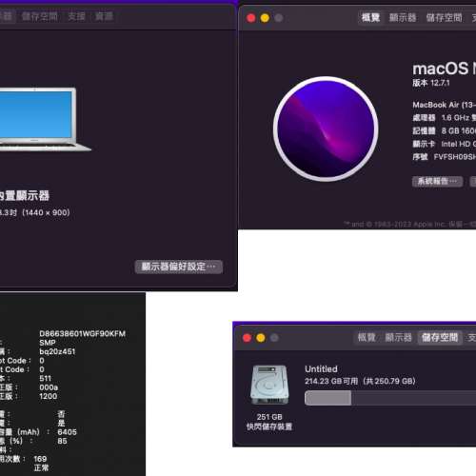Click the 記憶體 8 GB line
This screenshot has width=476, height=476.
[x=444, y=130]
